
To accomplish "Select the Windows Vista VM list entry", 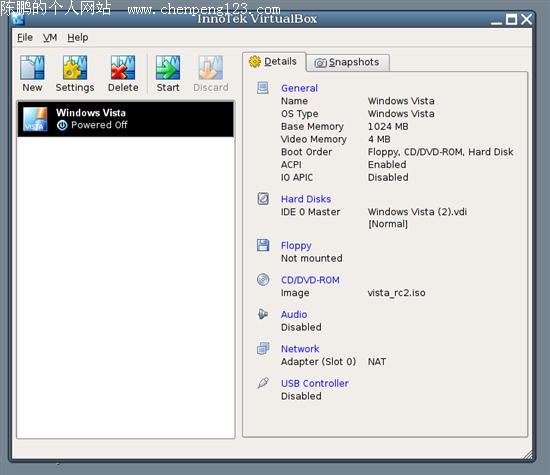I will coord(126,119).
